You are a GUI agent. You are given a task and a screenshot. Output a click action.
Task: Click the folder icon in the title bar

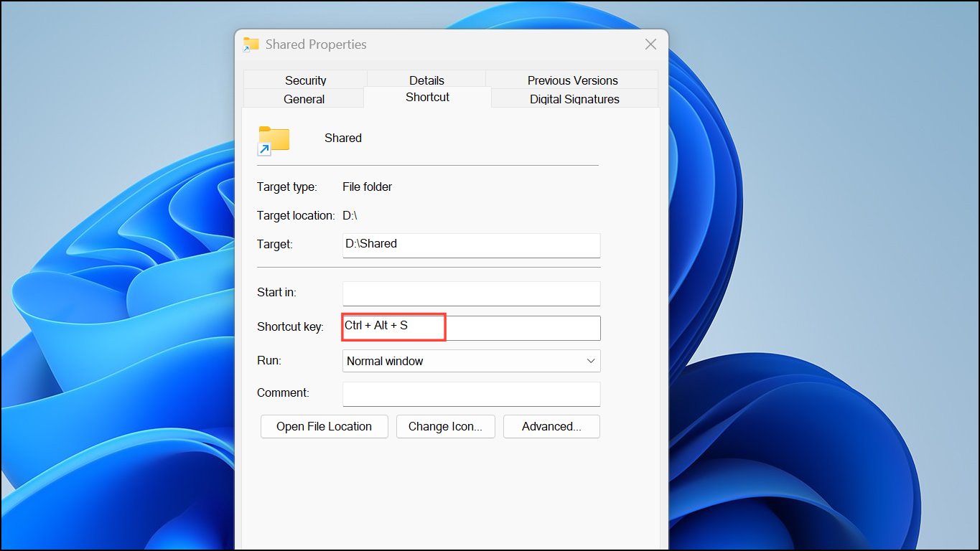(251, 44)
